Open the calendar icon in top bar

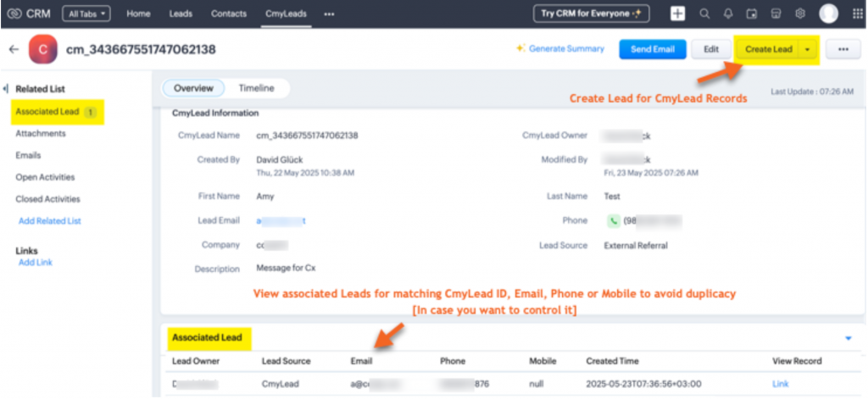pos(751,14)
